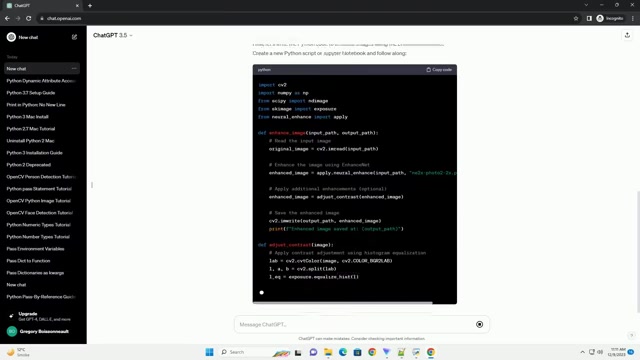Open the Python 3 Mac Install chat
This screenshot has width=640, height=360.
pos(27,117)
